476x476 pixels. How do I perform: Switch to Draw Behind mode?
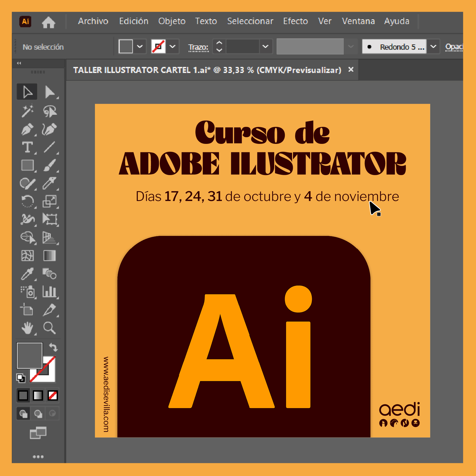coord(38,414)
